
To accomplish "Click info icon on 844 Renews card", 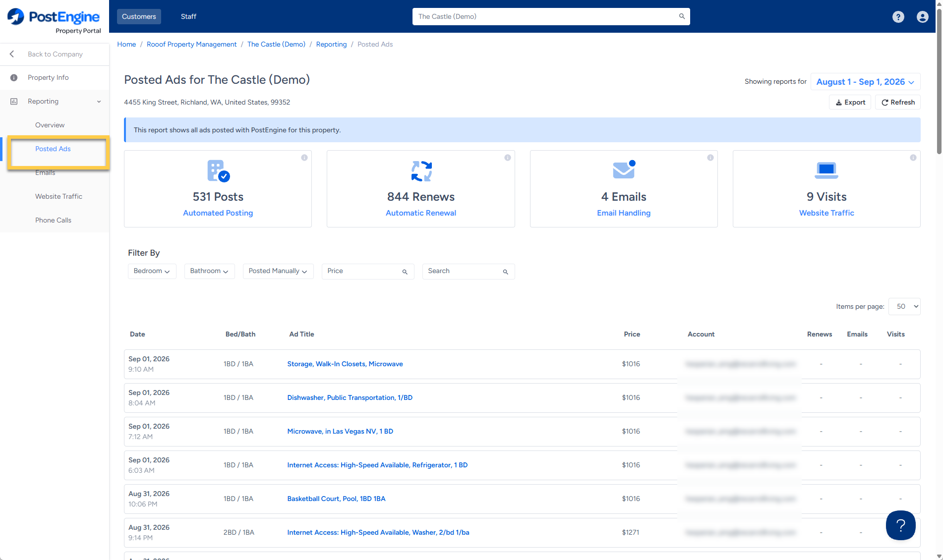I will point(507,158).
